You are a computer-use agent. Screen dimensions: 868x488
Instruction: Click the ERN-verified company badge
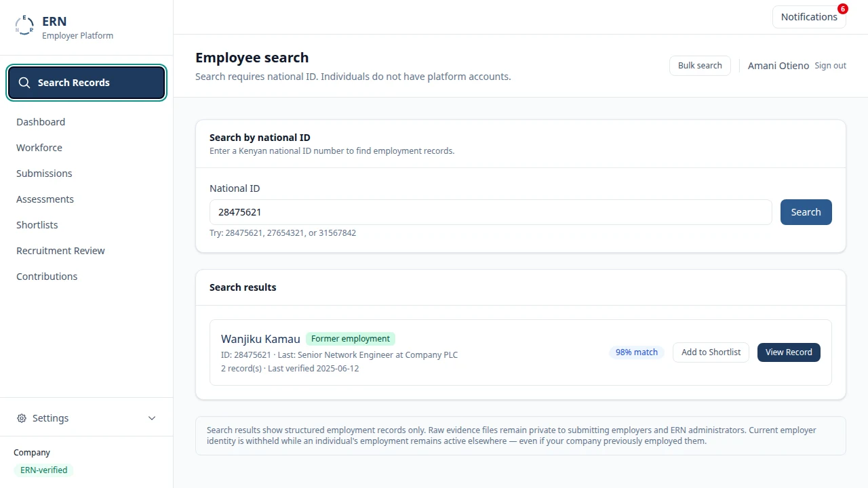click(43, 470)
